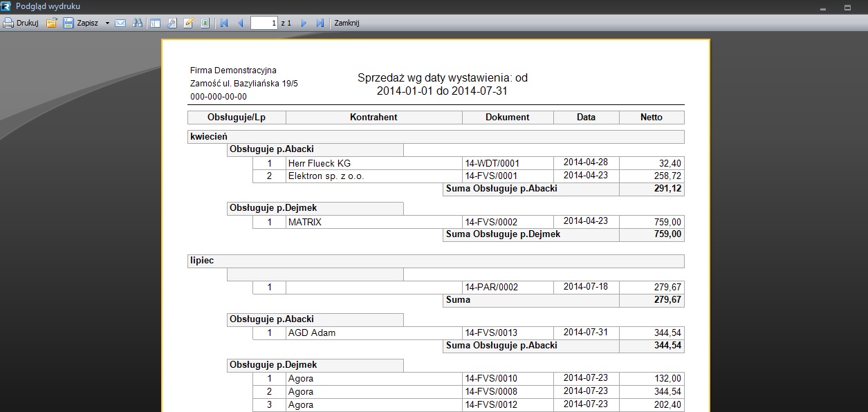Jump to the first page arrow
The width and height of the screenshot is (868, 412).
pos(224,23)
